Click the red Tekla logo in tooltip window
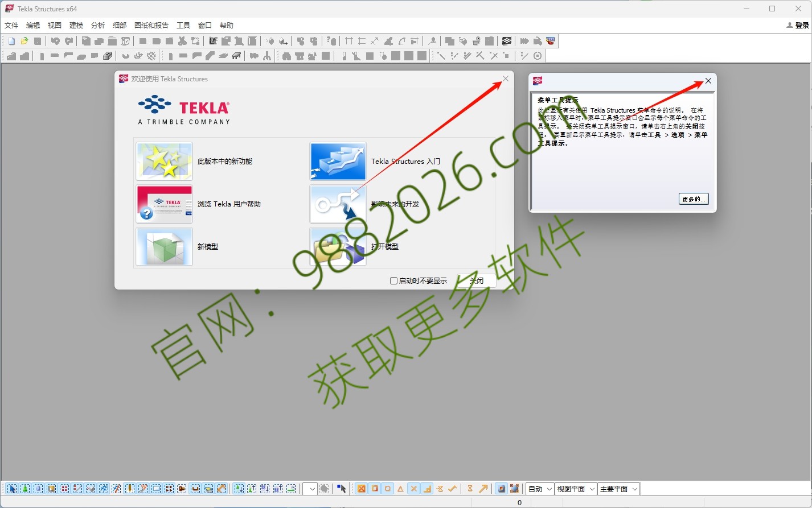 [538, 81]
